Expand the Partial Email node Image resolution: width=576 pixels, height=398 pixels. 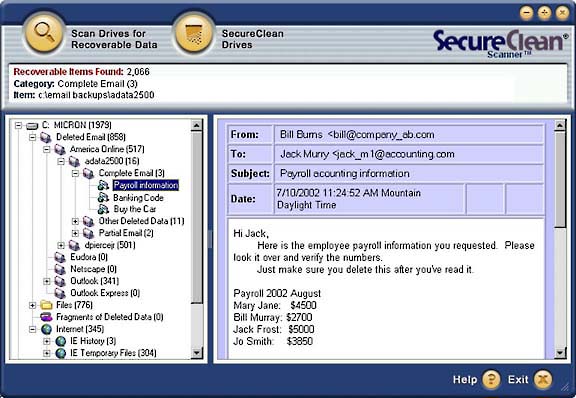click(x=75, y=233)
